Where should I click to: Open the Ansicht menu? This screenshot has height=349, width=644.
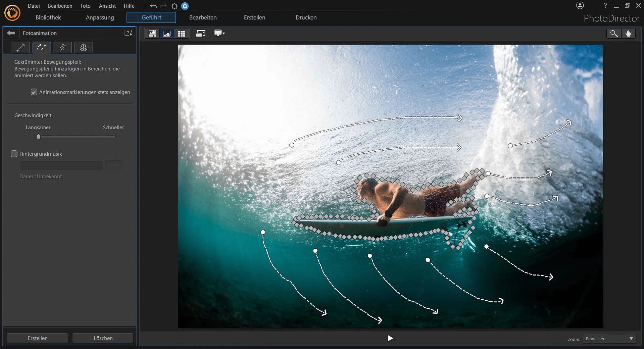coord(107,6)
